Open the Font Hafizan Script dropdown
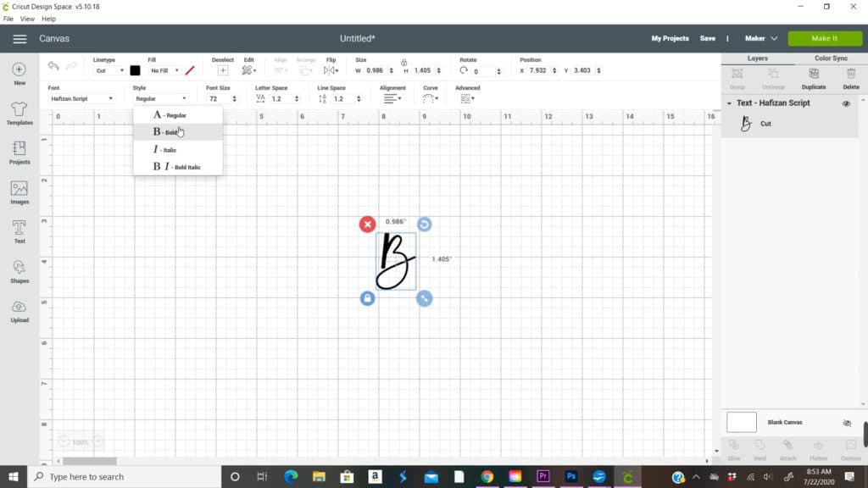The width and height of the screenshot is (868, 488). coord(81,98)
